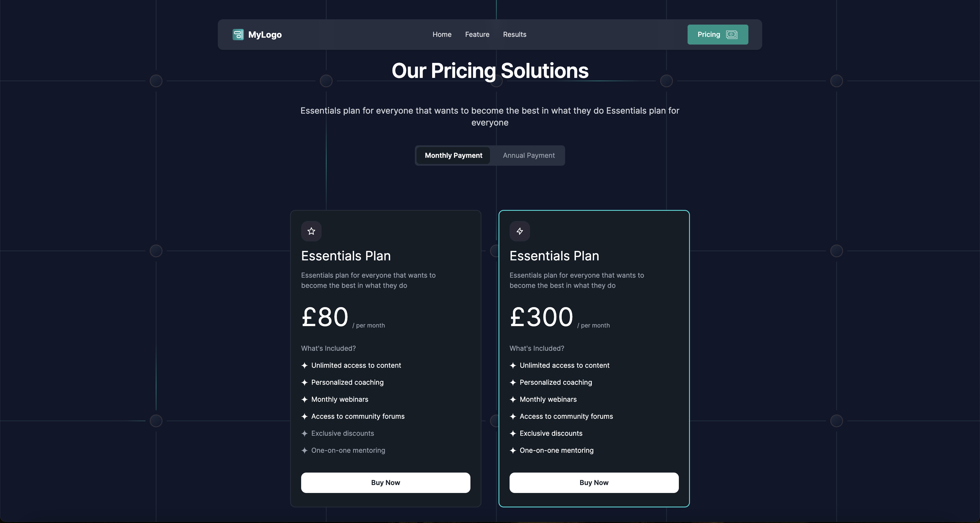Click sparkle icon beside greyed-out One-on-one mentoring
Image resolution: width=980 pixels, height=523 pixels.
tap(304, 450)
